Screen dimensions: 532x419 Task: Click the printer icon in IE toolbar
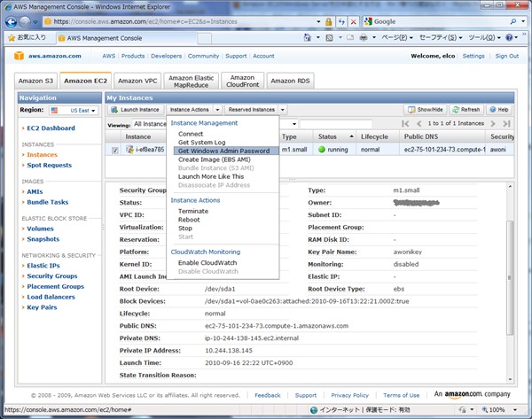[364, 37]
